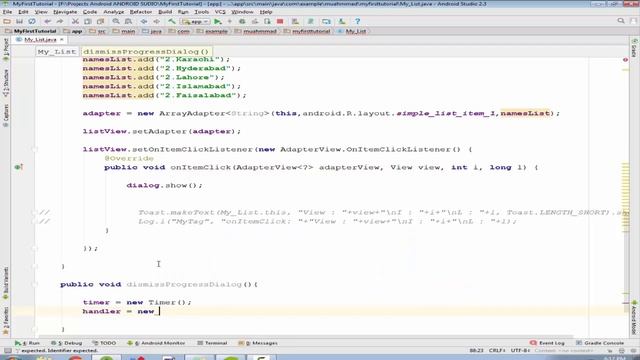Open the Context selector in status bar
The image size is (640, 360).
pyautogui.click(x=564, y=351)
